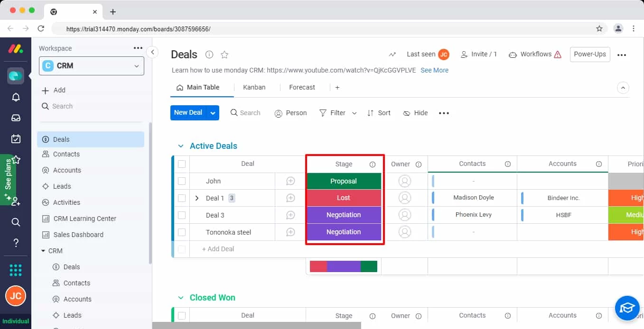Check the John deal row checkbox

(x=182, y=181)
